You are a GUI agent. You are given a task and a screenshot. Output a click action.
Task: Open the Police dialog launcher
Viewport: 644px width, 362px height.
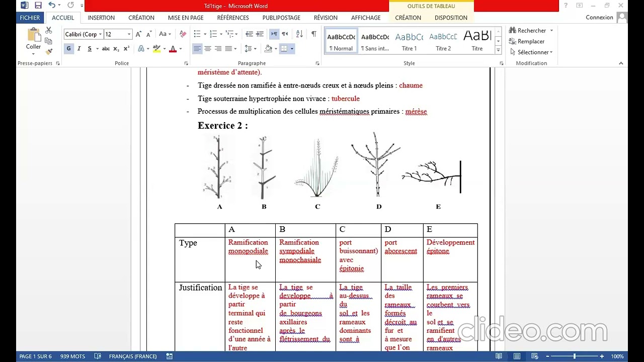[x=186, y=63]
